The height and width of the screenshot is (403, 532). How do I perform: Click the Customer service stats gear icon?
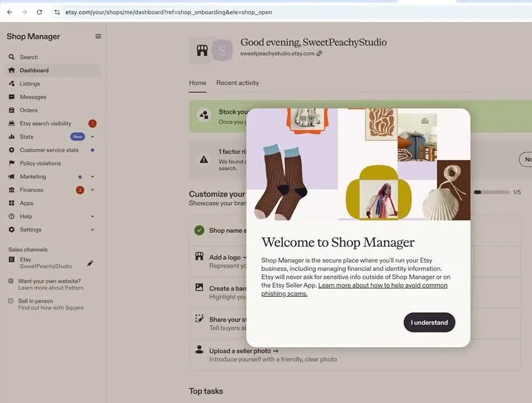point(12,150)
